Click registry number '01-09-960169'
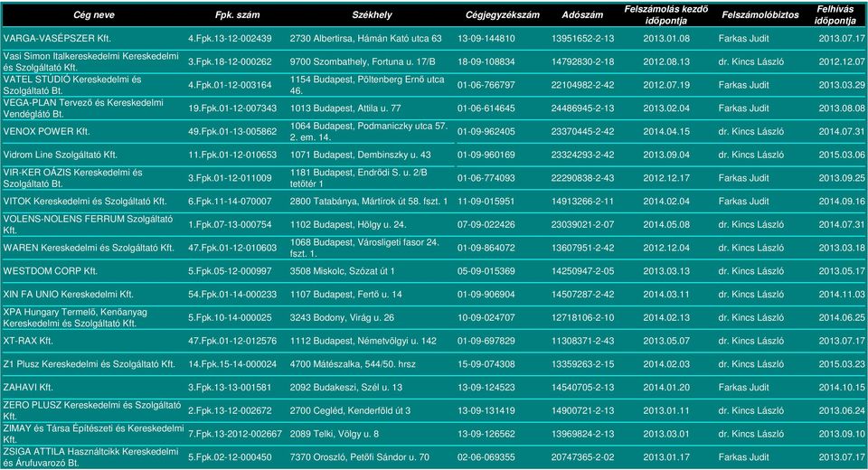The height and width of the screenshot is (470, 868). pyautogui.click(x=486, y=155)
